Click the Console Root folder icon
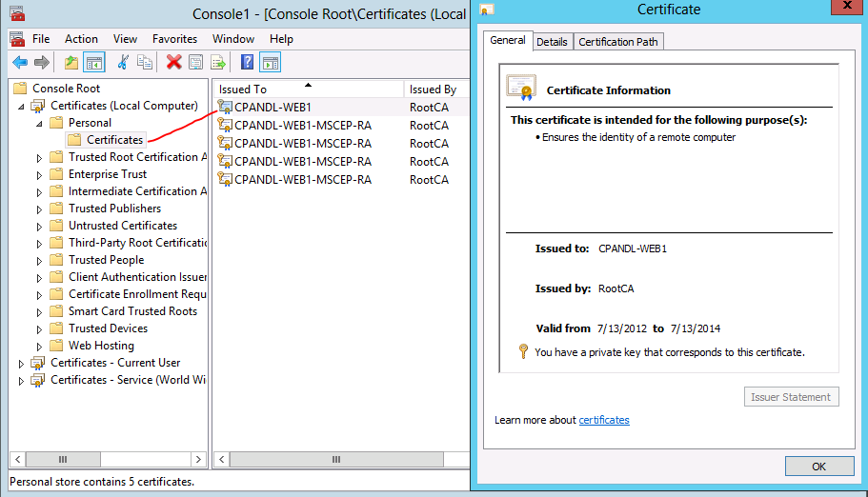 tap(20, 88)
